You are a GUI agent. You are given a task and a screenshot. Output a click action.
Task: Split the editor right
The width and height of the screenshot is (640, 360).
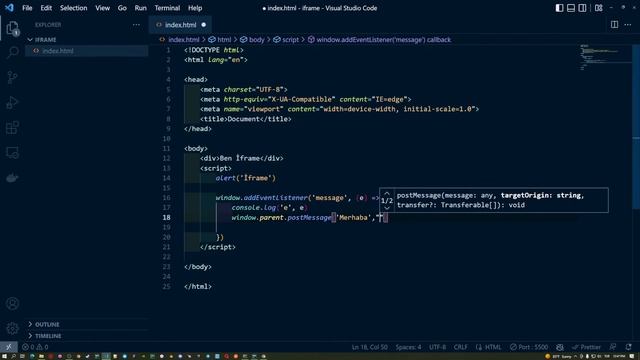click(614, 24)
